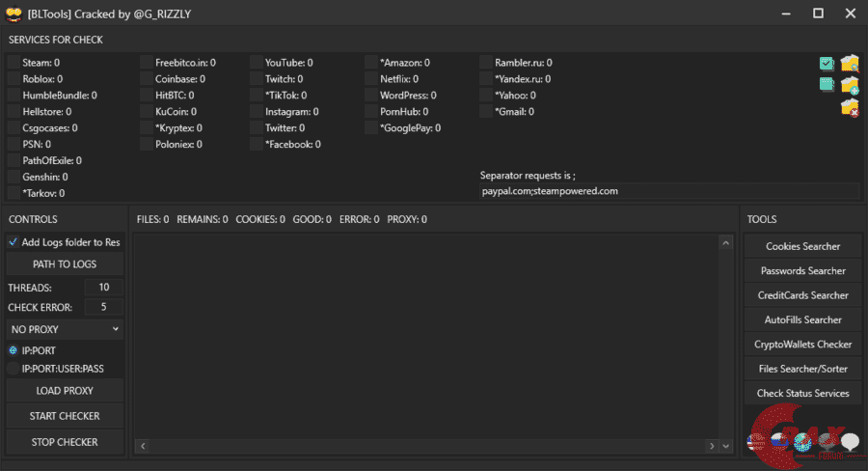Enable the Roblox service checkbox

(x=14, y=79)
